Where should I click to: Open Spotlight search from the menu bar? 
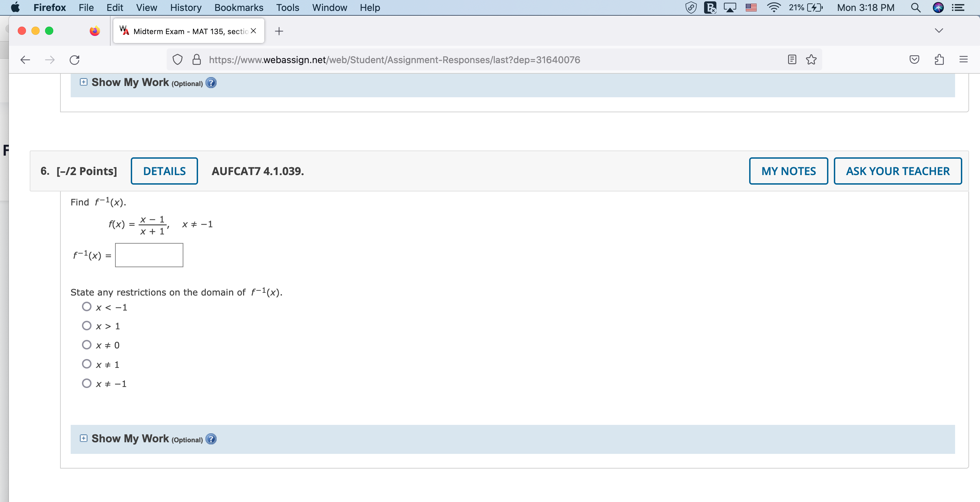(x=916, y=8)
